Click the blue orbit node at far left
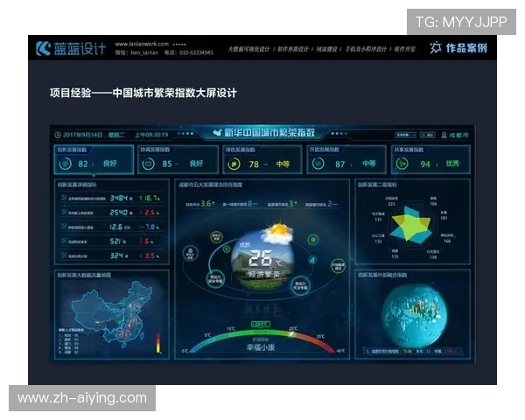 (190, 253)
